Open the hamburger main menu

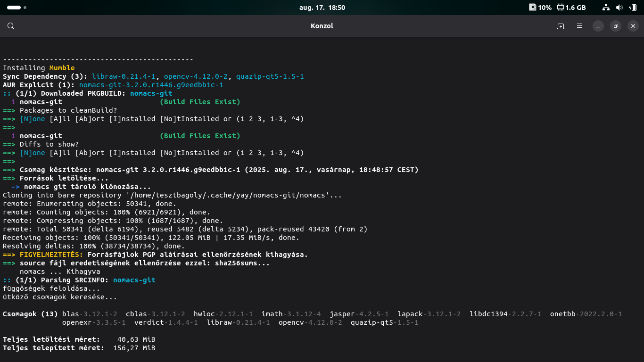pyautogui.click(x=579, y=26)
